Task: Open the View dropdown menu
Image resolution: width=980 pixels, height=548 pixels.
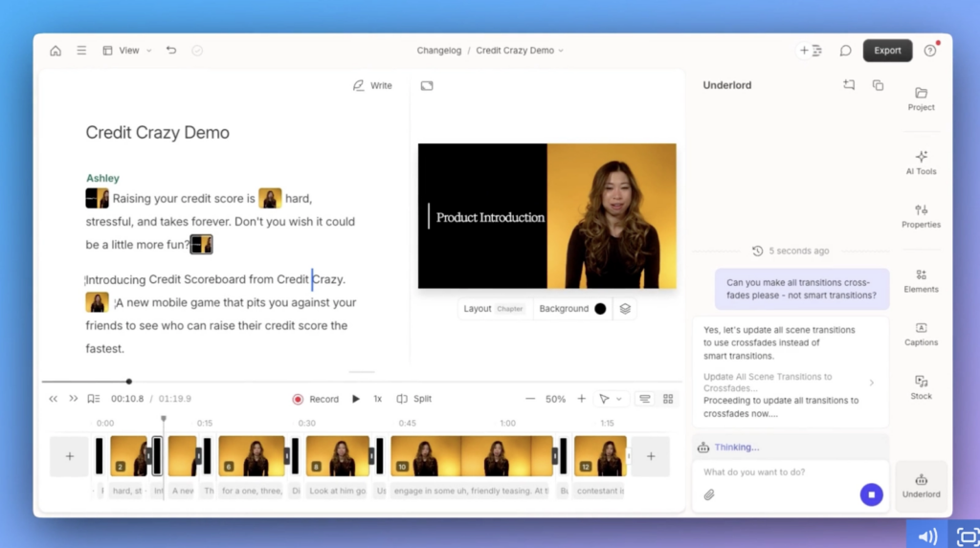Action: point(127,51)
